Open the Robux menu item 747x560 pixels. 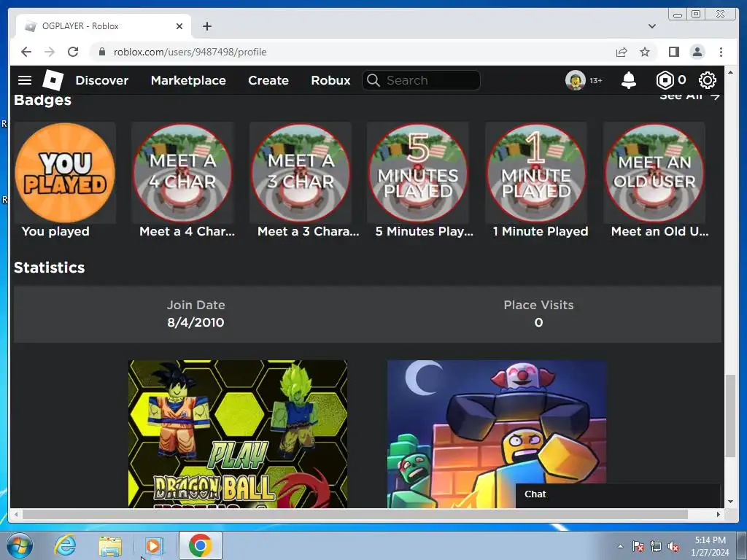(330, 80)
